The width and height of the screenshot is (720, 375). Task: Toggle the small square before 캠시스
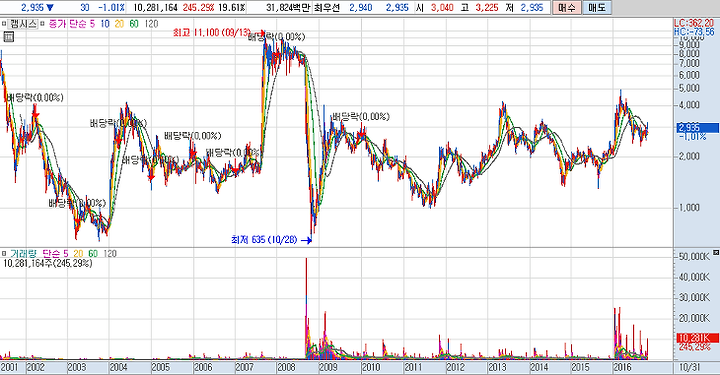point(4,24)
